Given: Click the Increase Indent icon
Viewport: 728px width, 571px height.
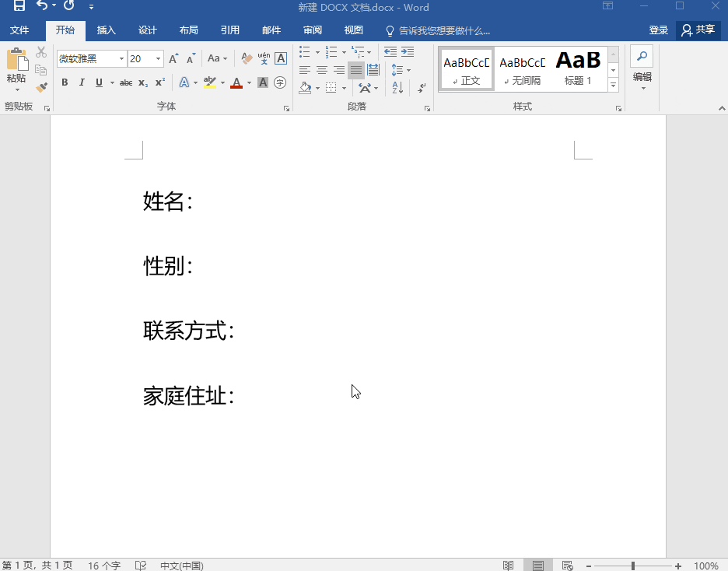Looking at the screenshot, I should coord(408,52).
